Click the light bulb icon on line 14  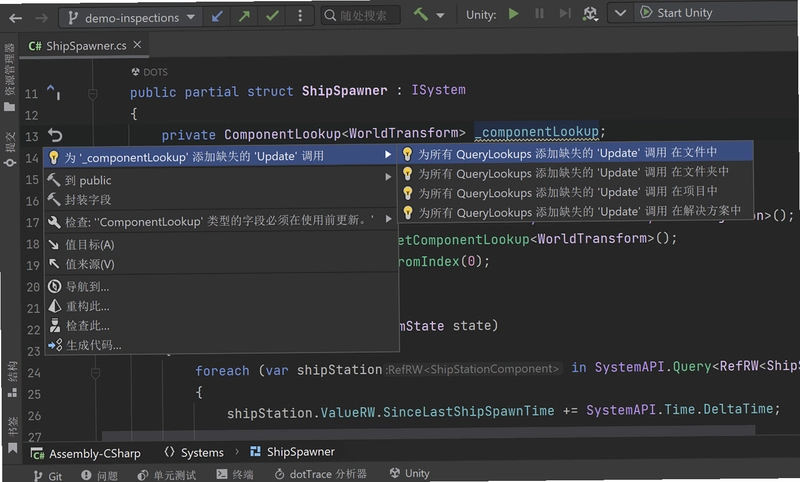(x=54, y=158)
